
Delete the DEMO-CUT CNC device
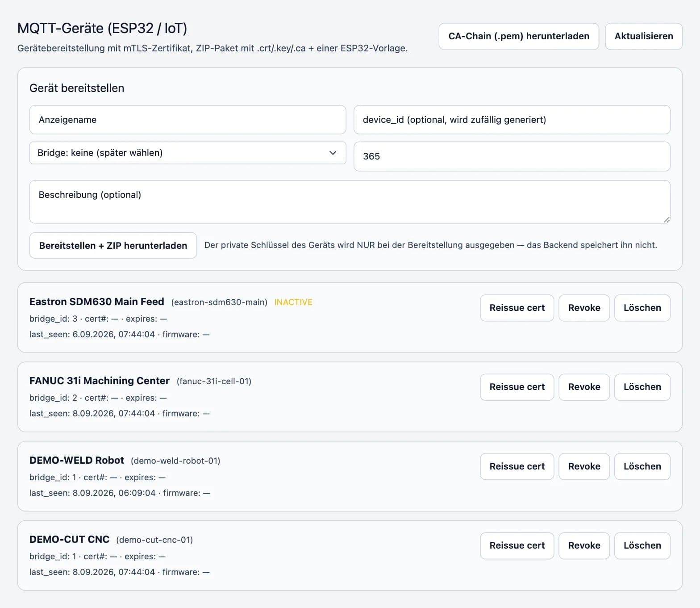tap(642, 545)
